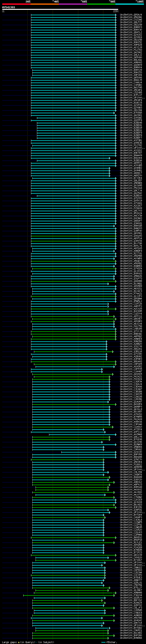Select label UniRef100_B5UPS8

pyautogui.click(x=131, y=540)
